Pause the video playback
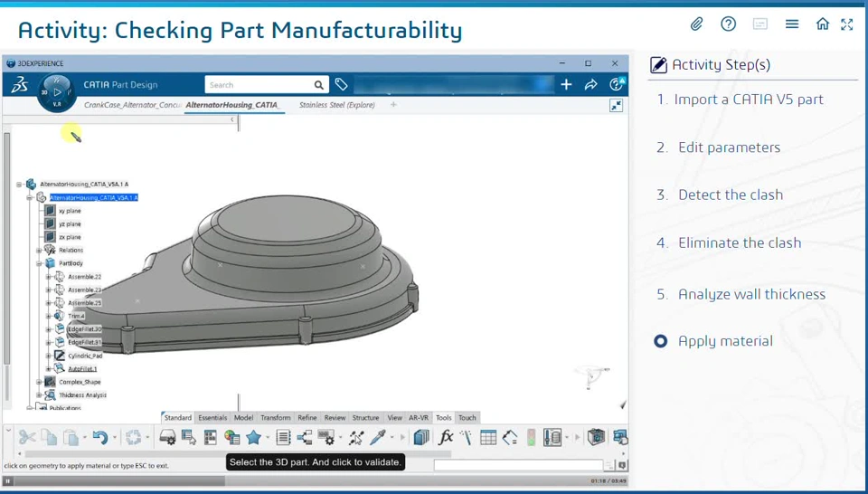 tap(8, 480)
